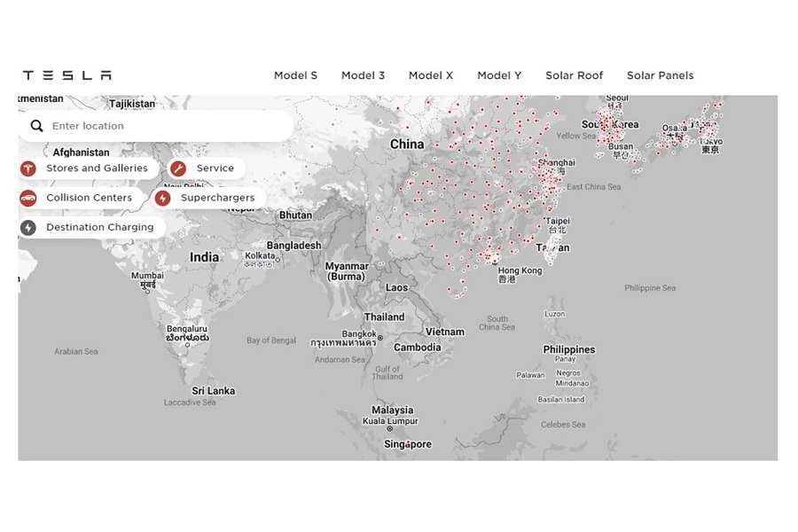Screen dimensions: 798x532
Task: Click the Yellow Sea label
Action: click(x=575, y=136)
